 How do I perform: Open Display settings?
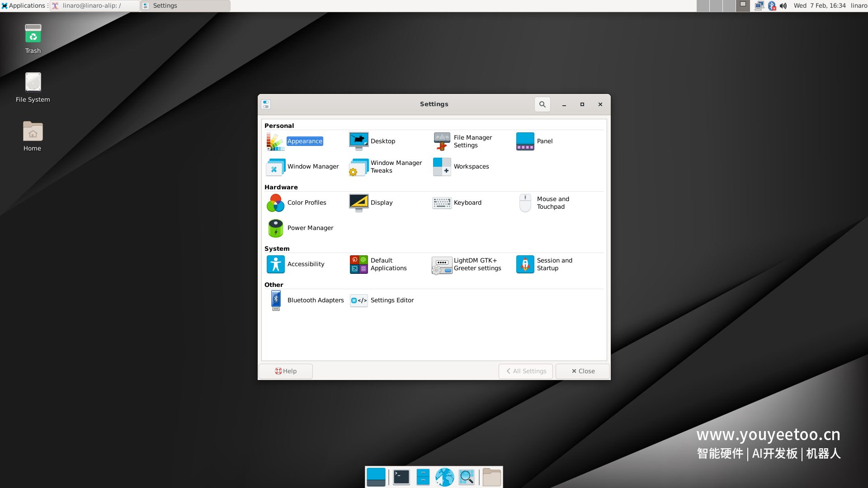(x=381, y=203)
